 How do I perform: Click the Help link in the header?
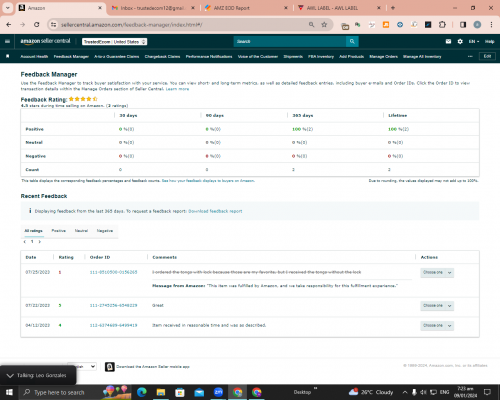(x=490, y=41)
